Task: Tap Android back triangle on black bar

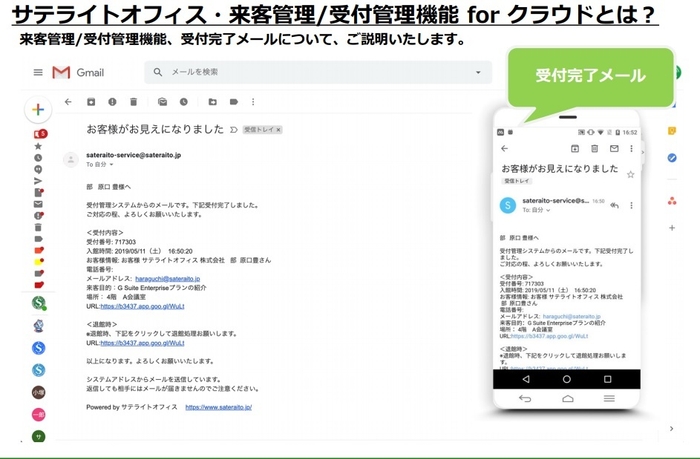Action: click(x=526, y=379)
